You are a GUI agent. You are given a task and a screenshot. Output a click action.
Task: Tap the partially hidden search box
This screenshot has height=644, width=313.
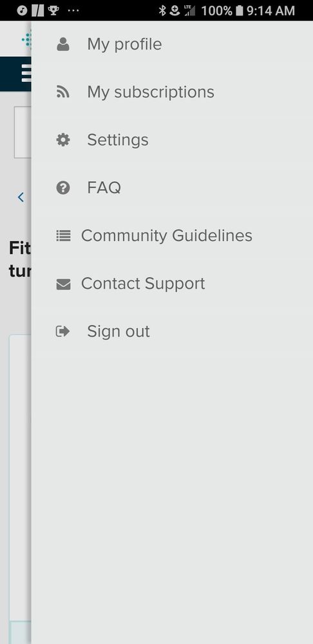click(23, 132)
